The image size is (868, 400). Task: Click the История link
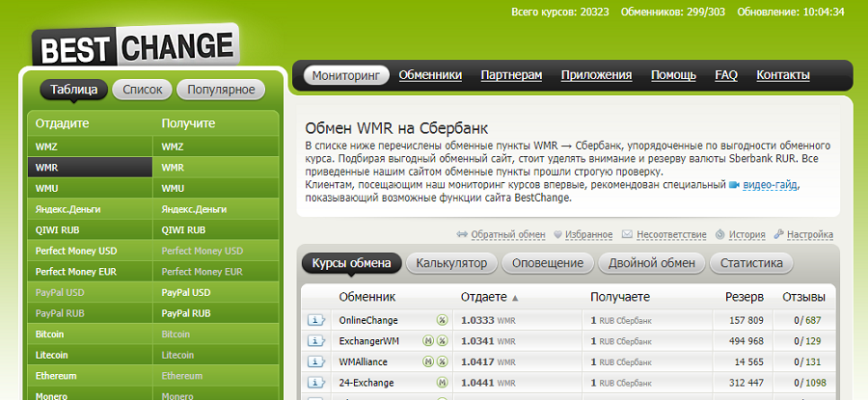[746, 234]
